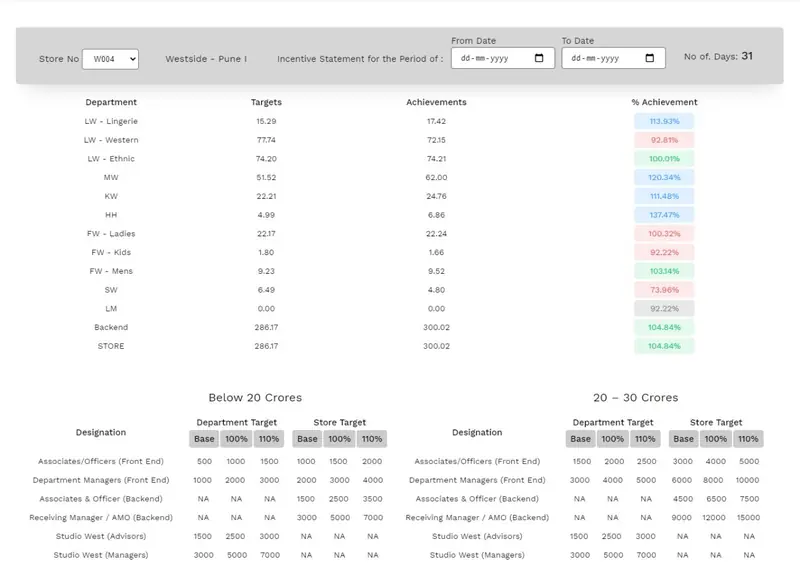Click the 10000 value in Department Managers row

[747, 480]
